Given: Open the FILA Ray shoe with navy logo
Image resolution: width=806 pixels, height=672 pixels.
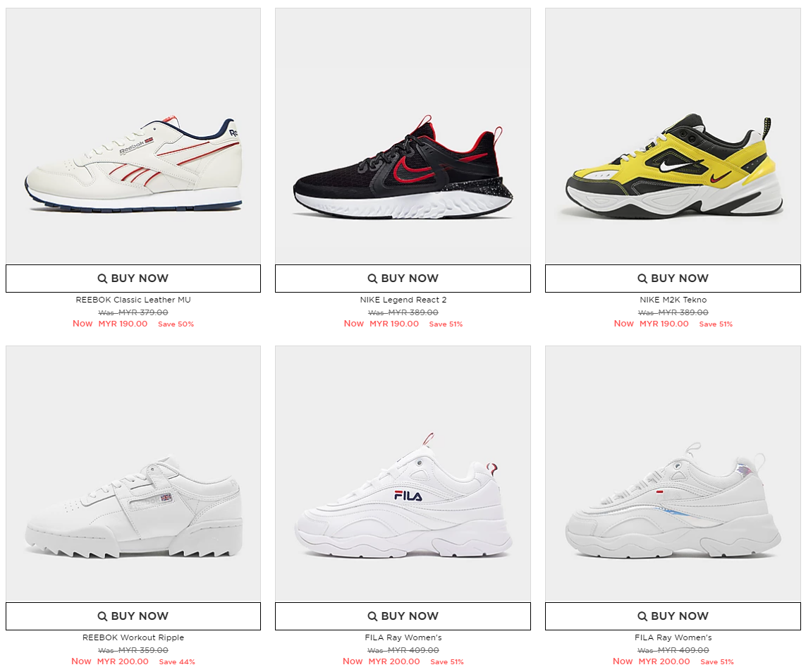Looking at the screenshot, I should [x=403, y=474].
